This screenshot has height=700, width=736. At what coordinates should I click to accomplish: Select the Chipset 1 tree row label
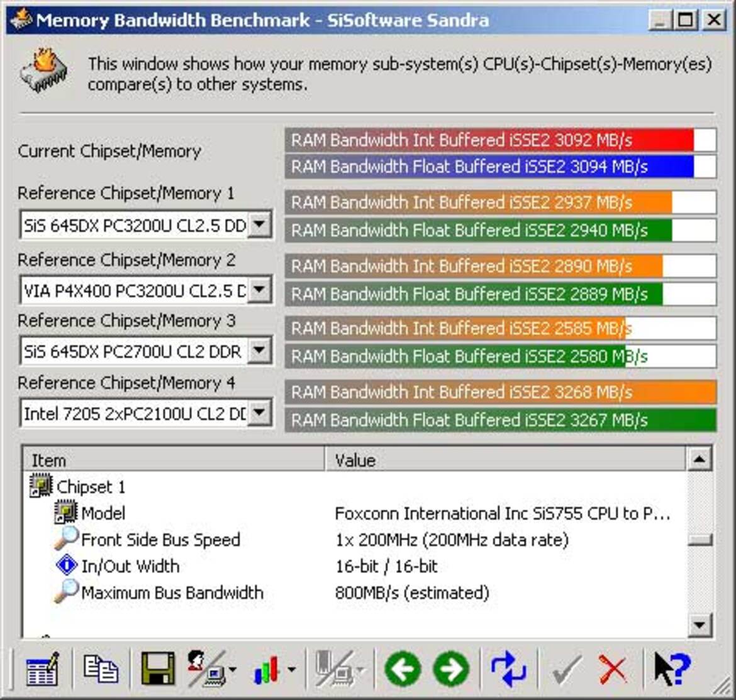(x=91, y=487)
